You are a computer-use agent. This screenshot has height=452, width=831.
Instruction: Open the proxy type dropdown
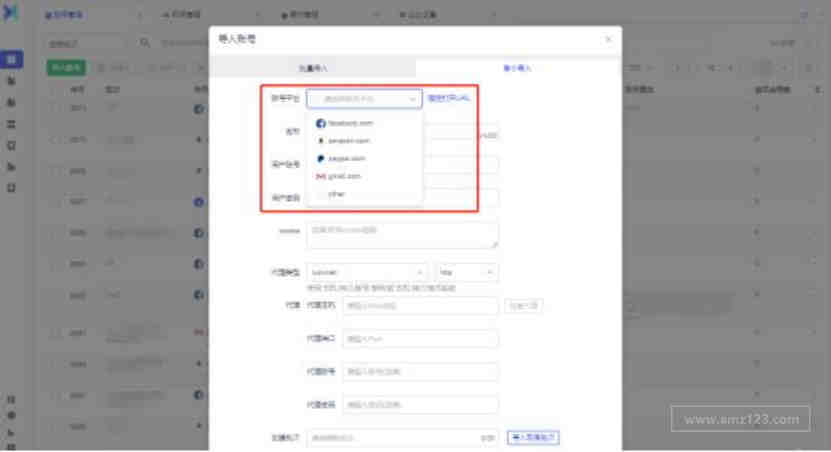click(367, 272)
